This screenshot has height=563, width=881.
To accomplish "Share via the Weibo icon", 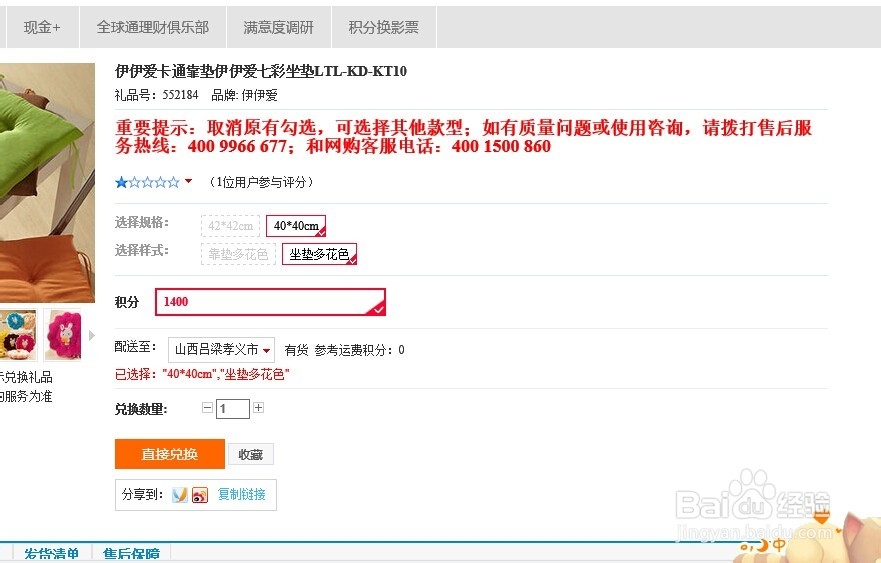I will (x=200, y=494).
